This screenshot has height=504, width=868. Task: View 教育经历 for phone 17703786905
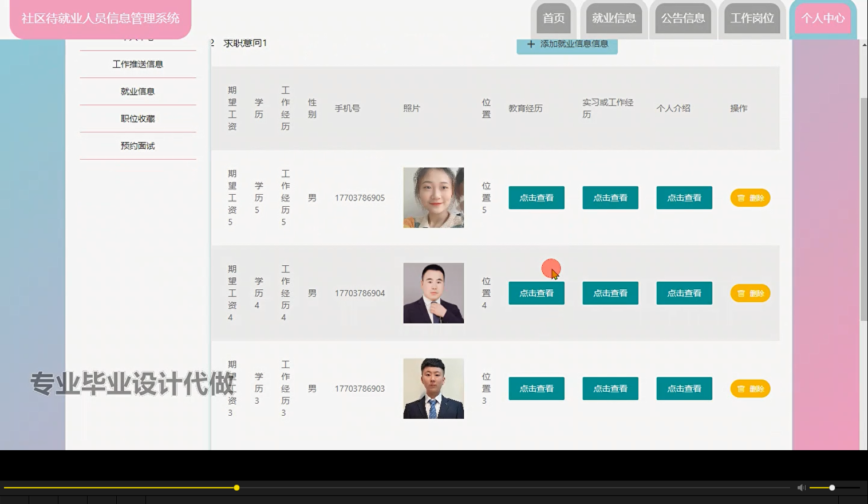coord(536,198)
